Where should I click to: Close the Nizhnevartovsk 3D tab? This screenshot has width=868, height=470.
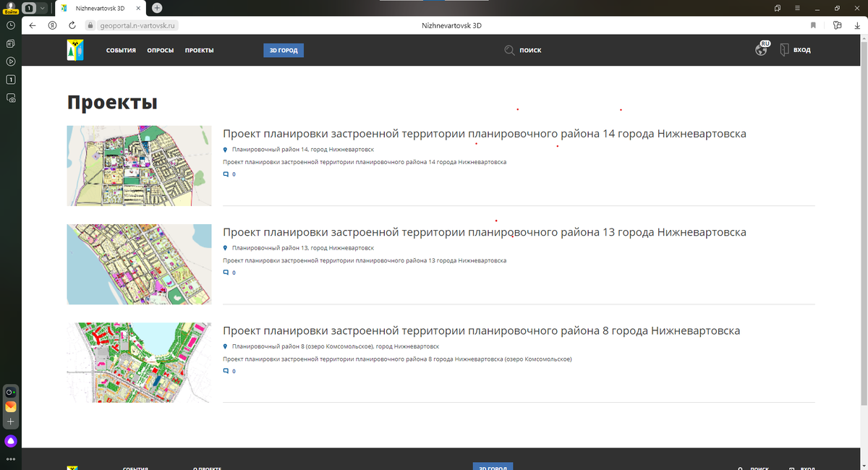139,8
